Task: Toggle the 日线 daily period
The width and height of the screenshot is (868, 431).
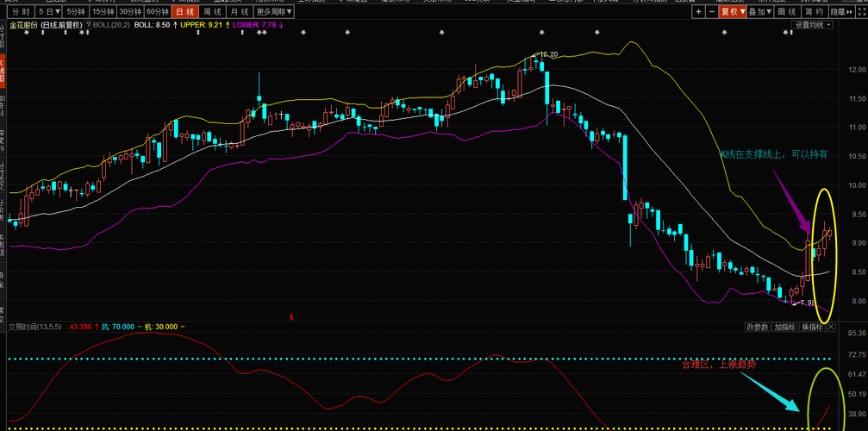Action: tap(185, 11)
